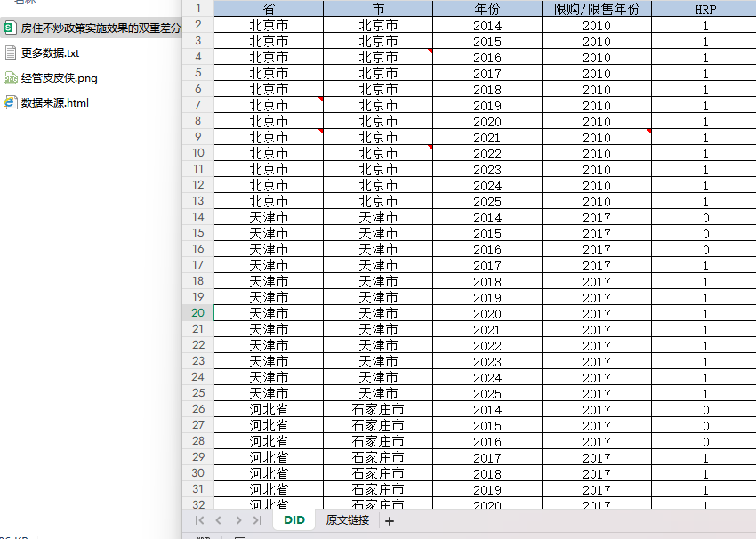Select the 省 column header cell
This screenshot has width=756, height=539.
pyautogui.click(x=269, y=9)
